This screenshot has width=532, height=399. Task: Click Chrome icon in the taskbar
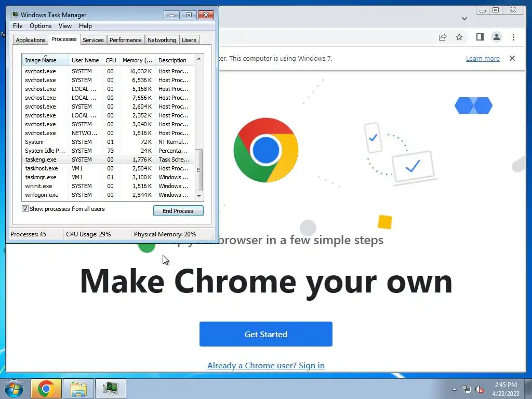click(46, 389)
